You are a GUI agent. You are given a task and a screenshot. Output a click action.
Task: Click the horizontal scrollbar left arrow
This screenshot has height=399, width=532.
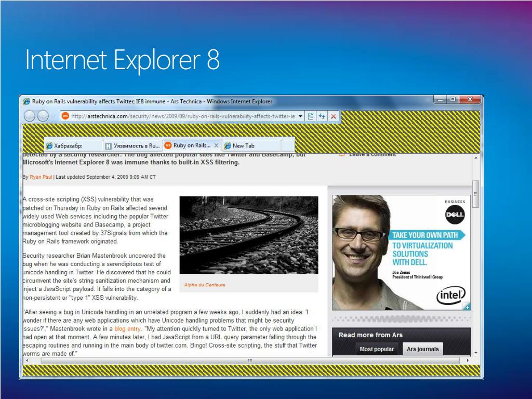[27, 361]
